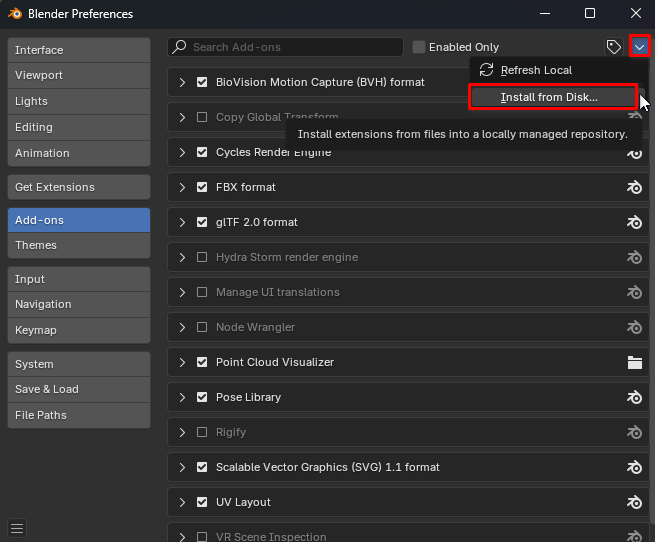Enable Scalable Vector Graphics checkbox off
672x542 pixels.
click(202, 467)
